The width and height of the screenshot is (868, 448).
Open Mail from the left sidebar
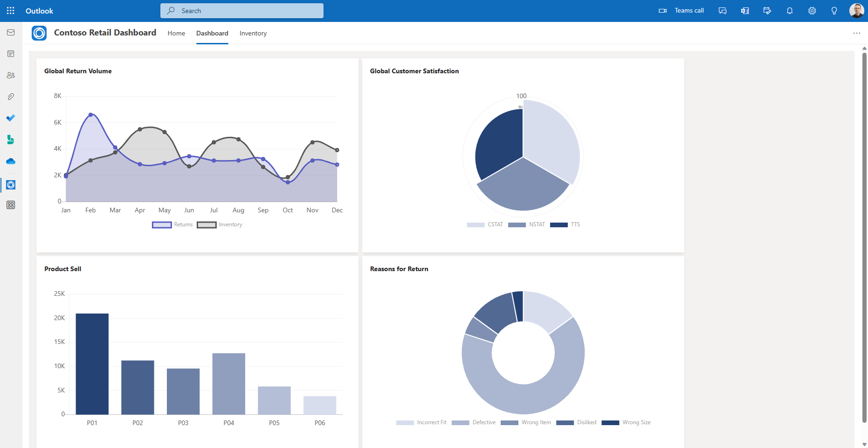pyautogui.click(x=11, y=33)
